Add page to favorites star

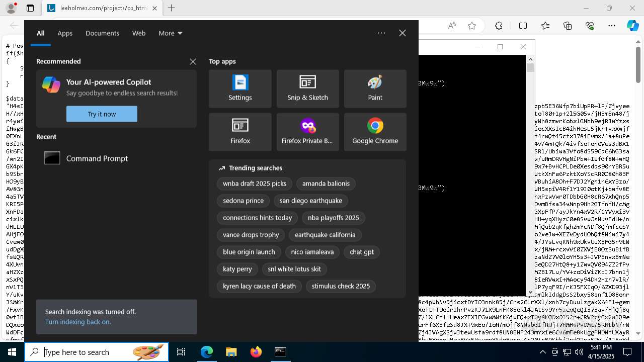point(472,26)
